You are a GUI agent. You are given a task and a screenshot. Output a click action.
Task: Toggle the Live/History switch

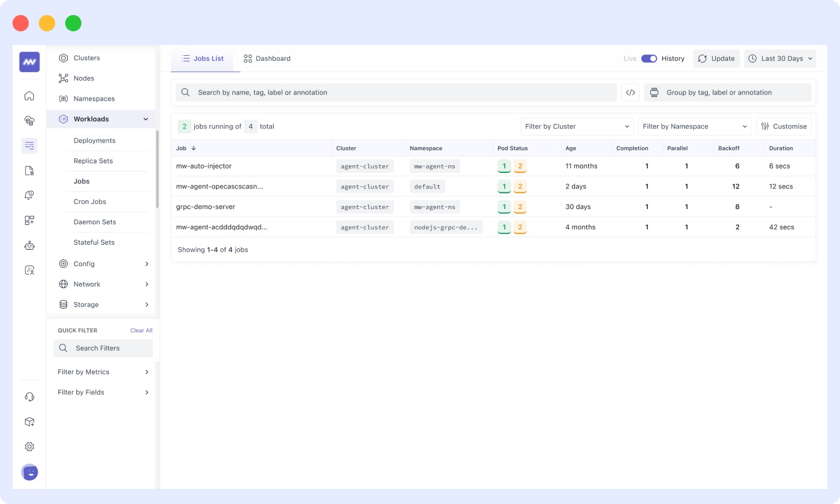click(x=649, y=59)
